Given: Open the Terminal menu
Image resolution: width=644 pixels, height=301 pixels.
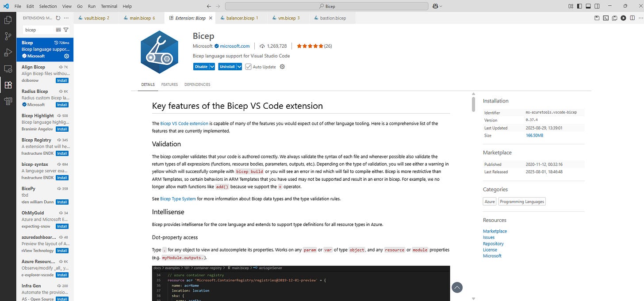Looking at the screenshot, I should pyautogui.click(x=109, y=6).
